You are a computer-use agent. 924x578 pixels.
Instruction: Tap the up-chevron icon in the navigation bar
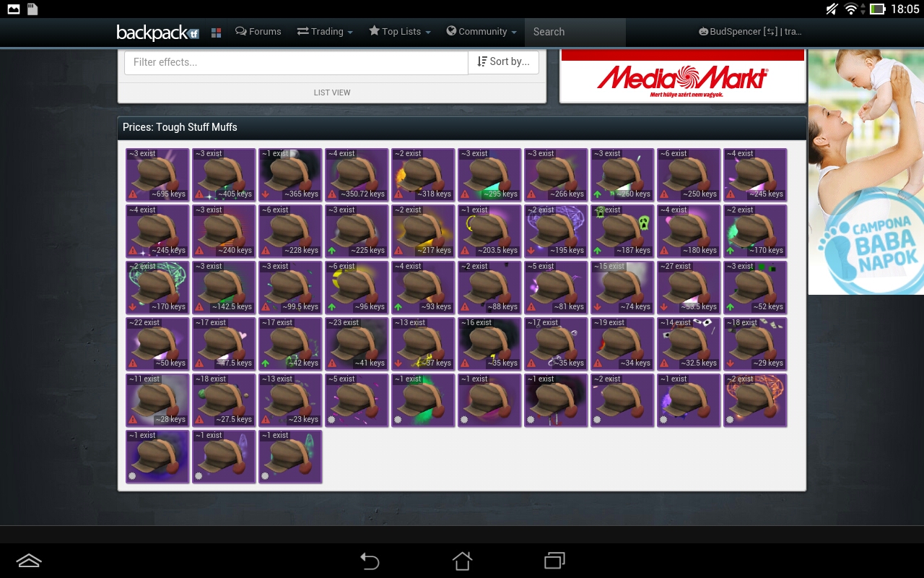click(29, 561)
